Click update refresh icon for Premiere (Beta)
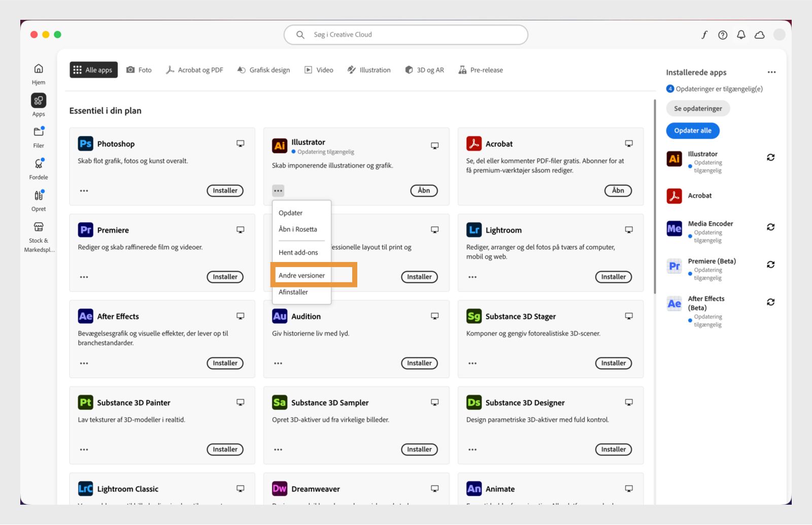The height and width of the screenshot is (525, 812). point(770,265)
